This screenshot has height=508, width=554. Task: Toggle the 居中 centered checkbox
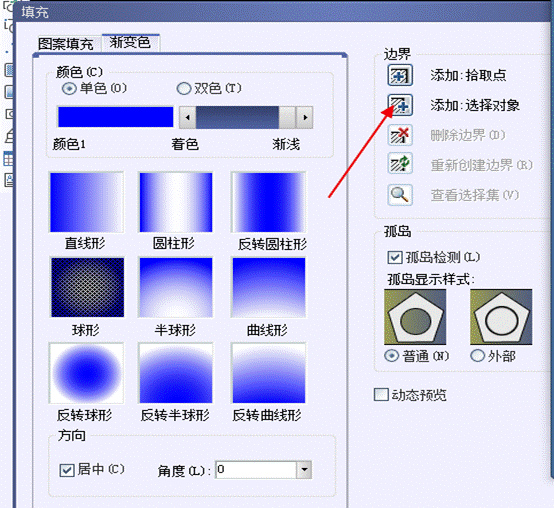click(67, 470)
